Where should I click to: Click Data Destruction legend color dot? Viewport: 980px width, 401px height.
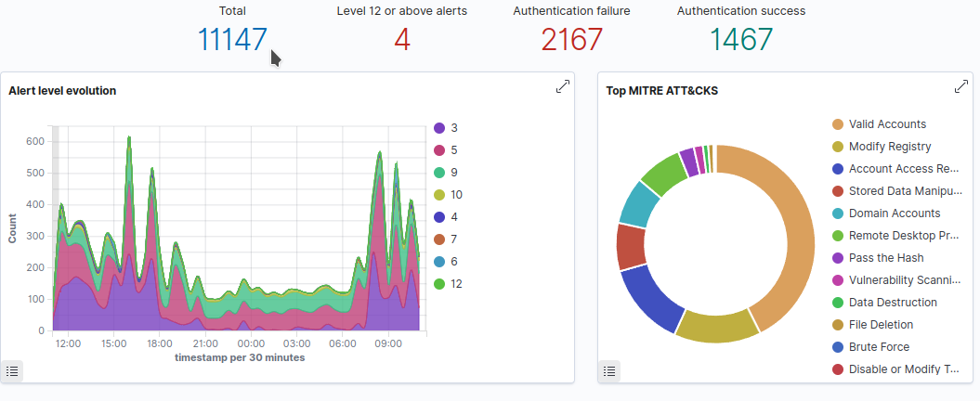click(x=838, y=303)
